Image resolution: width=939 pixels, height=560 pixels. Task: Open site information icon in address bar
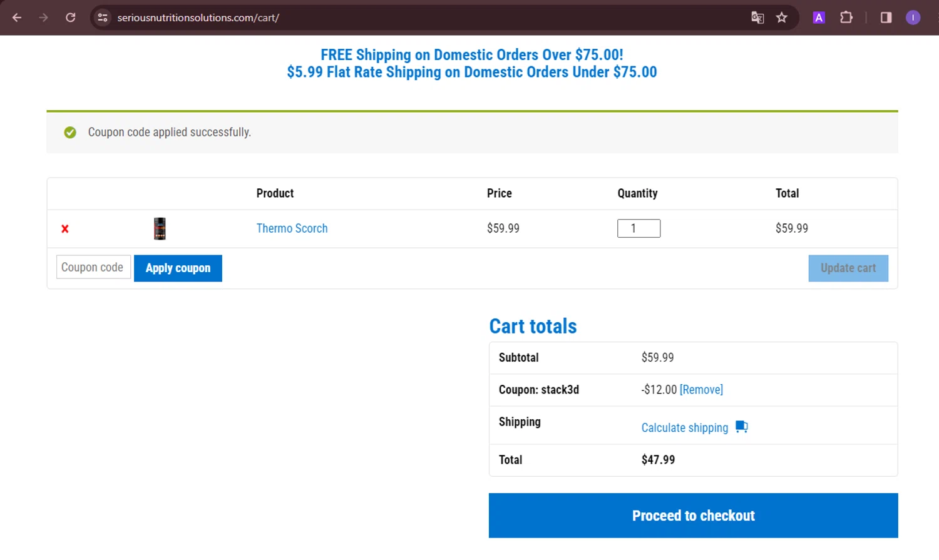pos(103,18)
